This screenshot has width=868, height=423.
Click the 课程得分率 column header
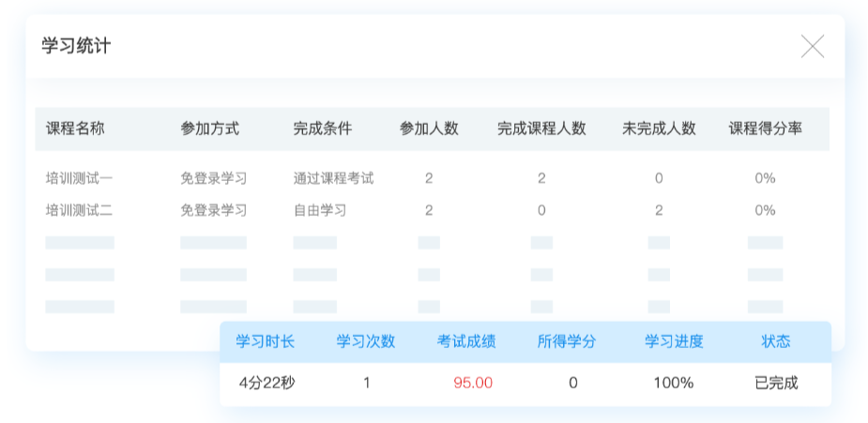pos(765,129)
